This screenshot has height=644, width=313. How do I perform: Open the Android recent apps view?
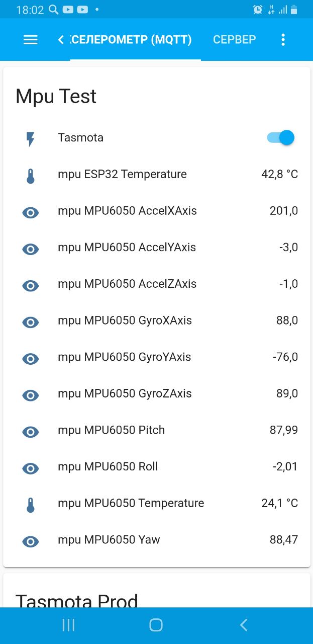(x=68, y=625)
